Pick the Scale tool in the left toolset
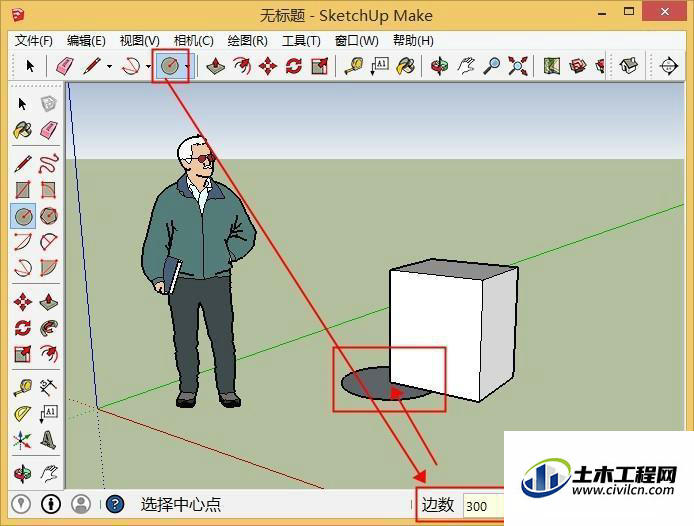This screenshot has width=694, height=526. (x=23, y=354)
